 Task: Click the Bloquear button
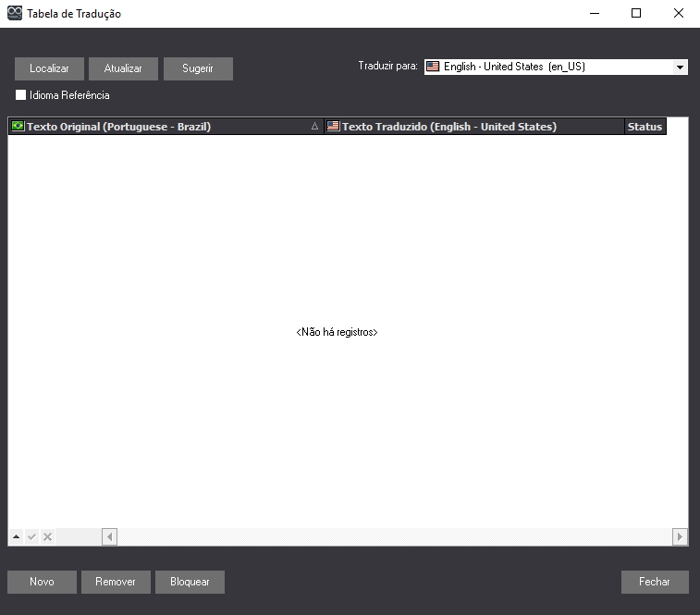tap(190, 582)
